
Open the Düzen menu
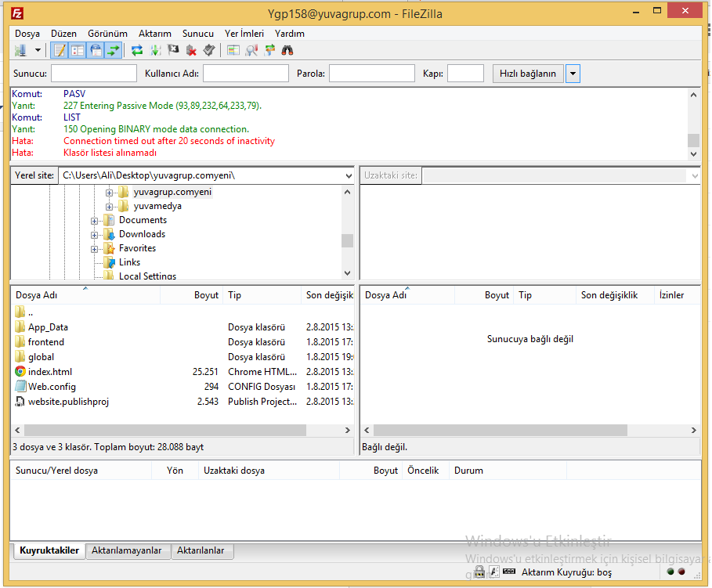coord(63,34)
